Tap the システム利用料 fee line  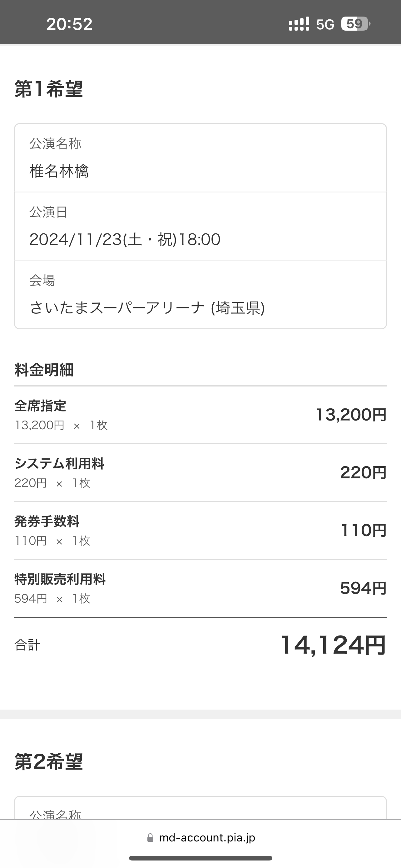[x=59, y=464]
